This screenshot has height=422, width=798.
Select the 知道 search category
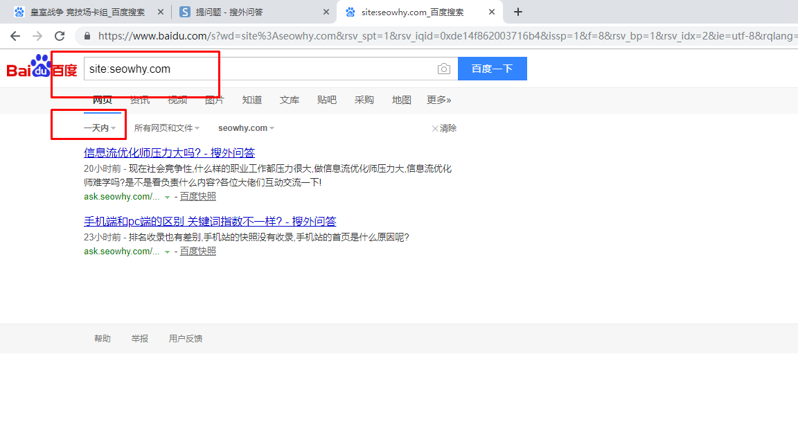[x=252, y=100]
